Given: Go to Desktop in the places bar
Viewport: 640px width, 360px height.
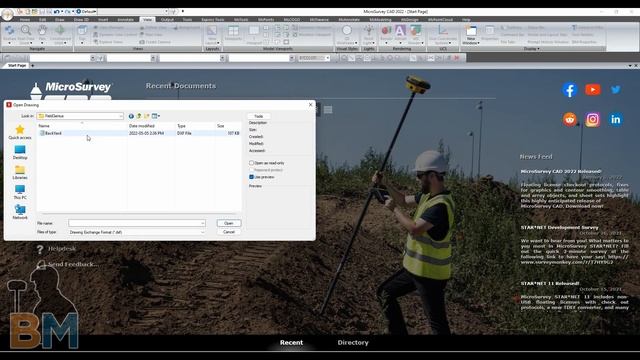Looking at the screenshot, I should [x=20, y=152].
